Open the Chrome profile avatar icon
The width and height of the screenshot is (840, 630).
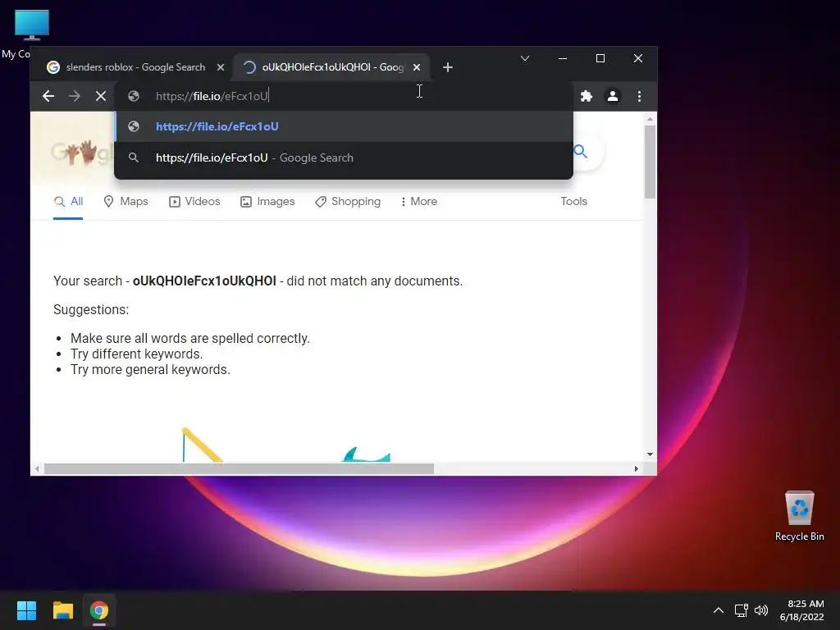click(613, 96)
